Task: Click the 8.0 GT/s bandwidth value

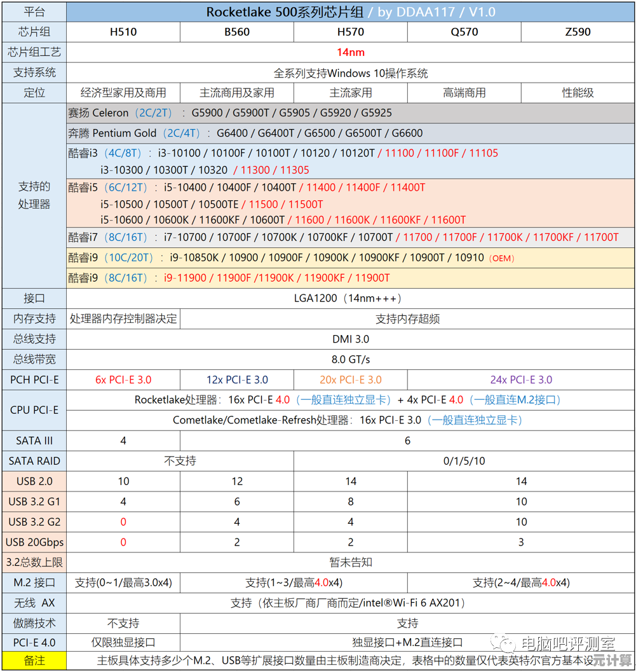Action: 351,359
